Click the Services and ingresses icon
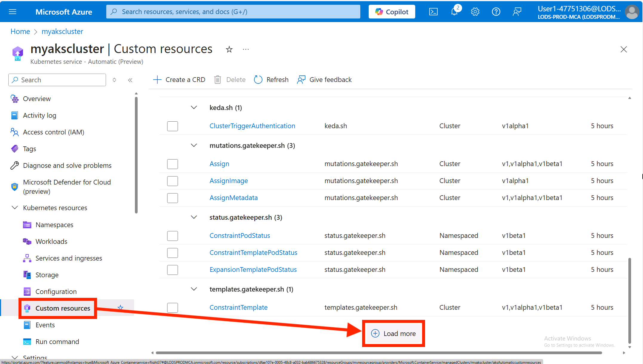The height and width of the screenshot is (364, 643). point(27,258)
